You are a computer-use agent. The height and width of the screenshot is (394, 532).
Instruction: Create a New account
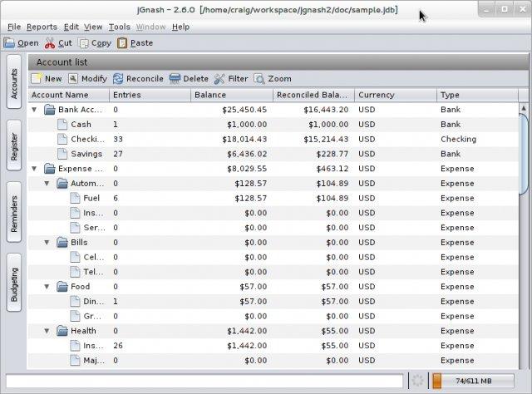click(47, 79)
